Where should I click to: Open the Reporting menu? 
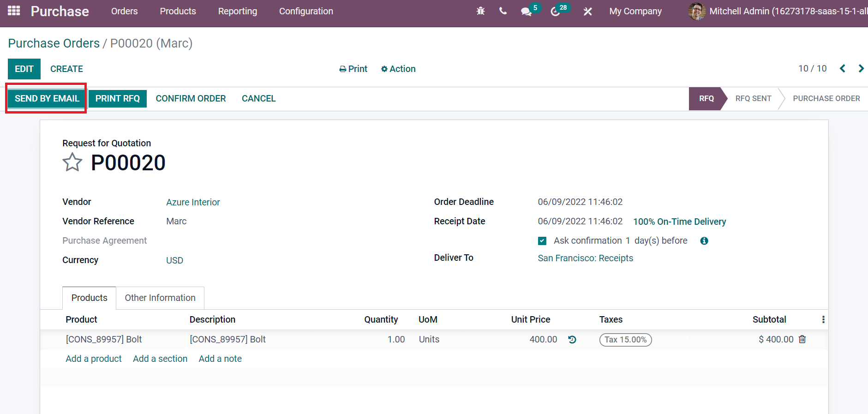coord(238,11)
